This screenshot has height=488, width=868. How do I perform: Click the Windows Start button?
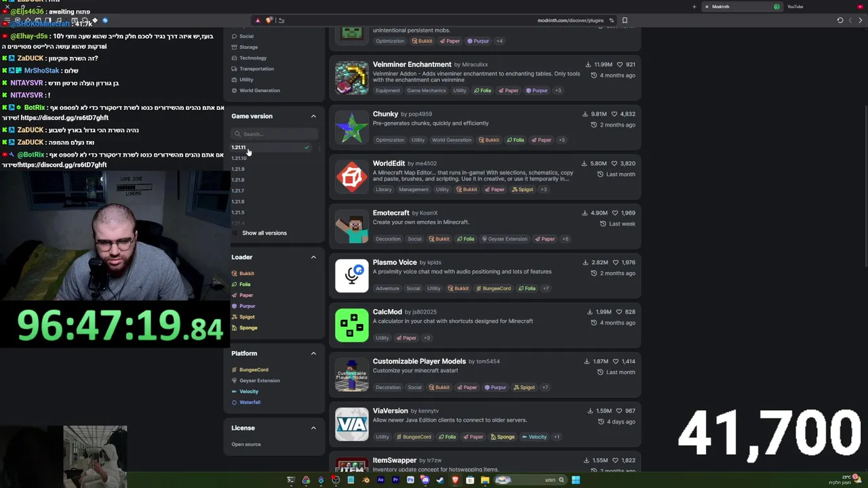click(576, 480)
